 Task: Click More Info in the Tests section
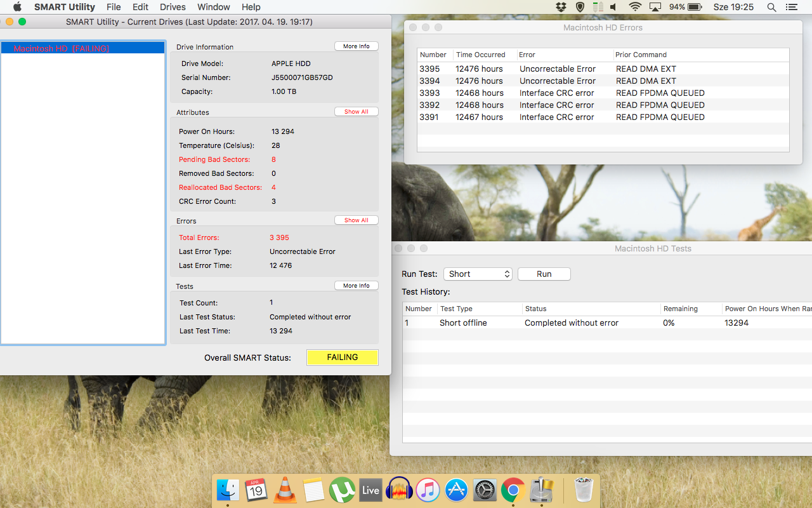[x=357, y=286]
